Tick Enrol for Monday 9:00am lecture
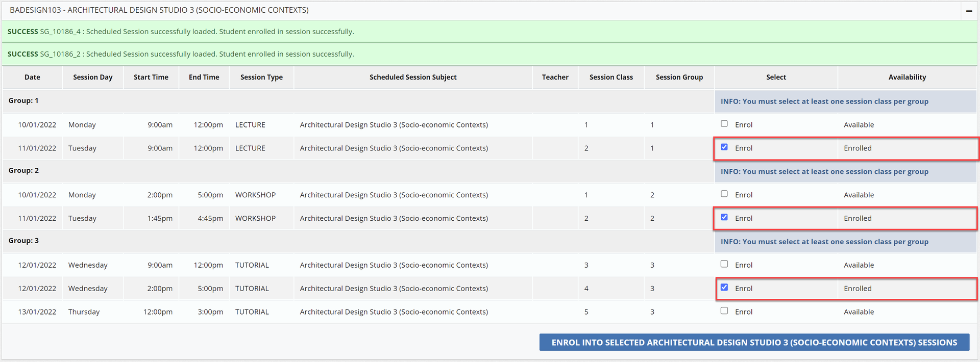The image size is (980, 362). (x=724, y=124)
